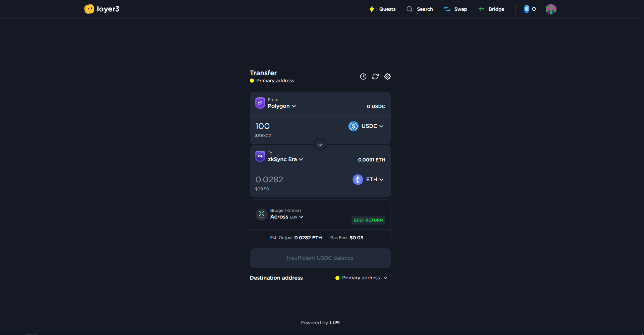
Task: Click the layer3 logo icon
Action: coord(89,9)
